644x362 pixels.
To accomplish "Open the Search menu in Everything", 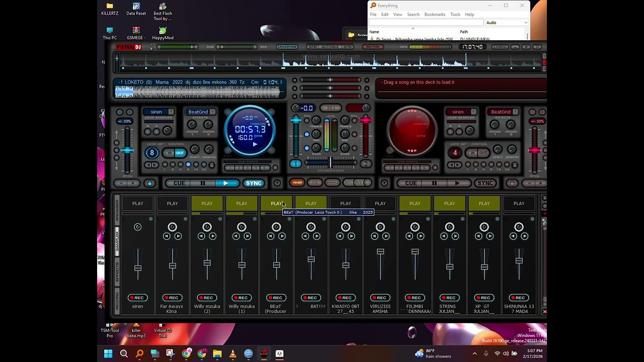I will 413,15.
